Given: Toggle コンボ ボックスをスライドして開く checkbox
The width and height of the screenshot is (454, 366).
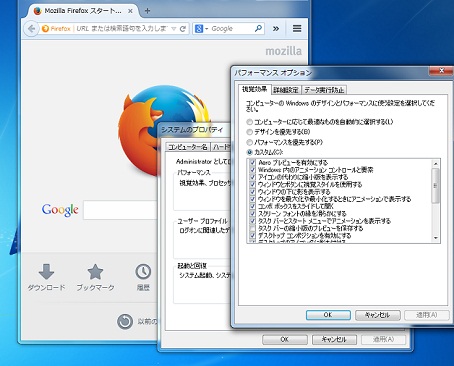Looking at the screenshot, I should (252, 206).
